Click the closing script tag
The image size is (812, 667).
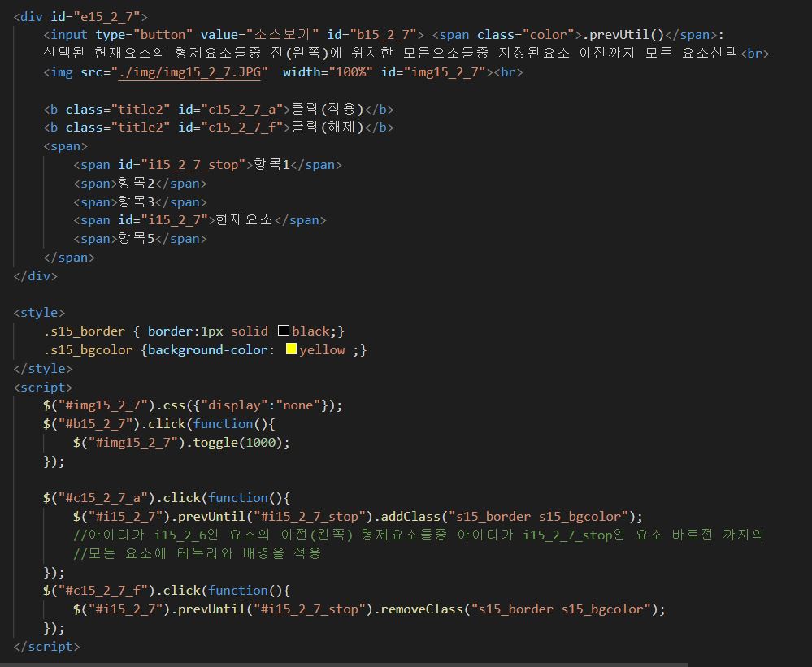[46, 647]
